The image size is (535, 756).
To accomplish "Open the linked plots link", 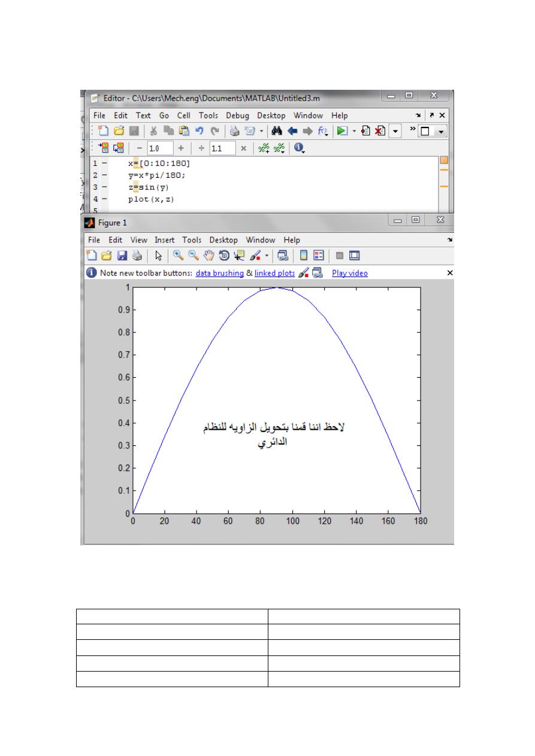I will tap(274, 273).
